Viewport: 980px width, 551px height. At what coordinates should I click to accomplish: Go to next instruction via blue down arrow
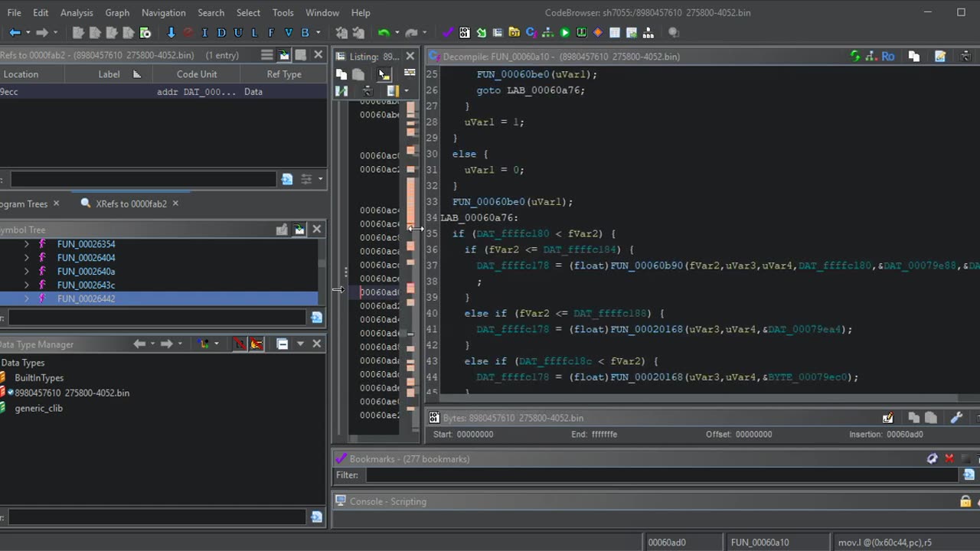point(171,32)
